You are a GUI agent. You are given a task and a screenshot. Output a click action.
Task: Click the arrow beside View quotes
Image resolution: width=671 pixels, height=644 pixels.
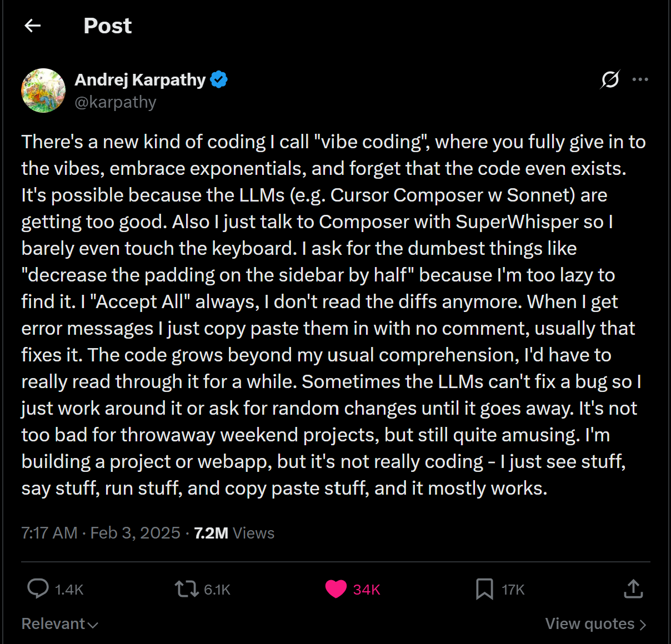tap(643, 625)
